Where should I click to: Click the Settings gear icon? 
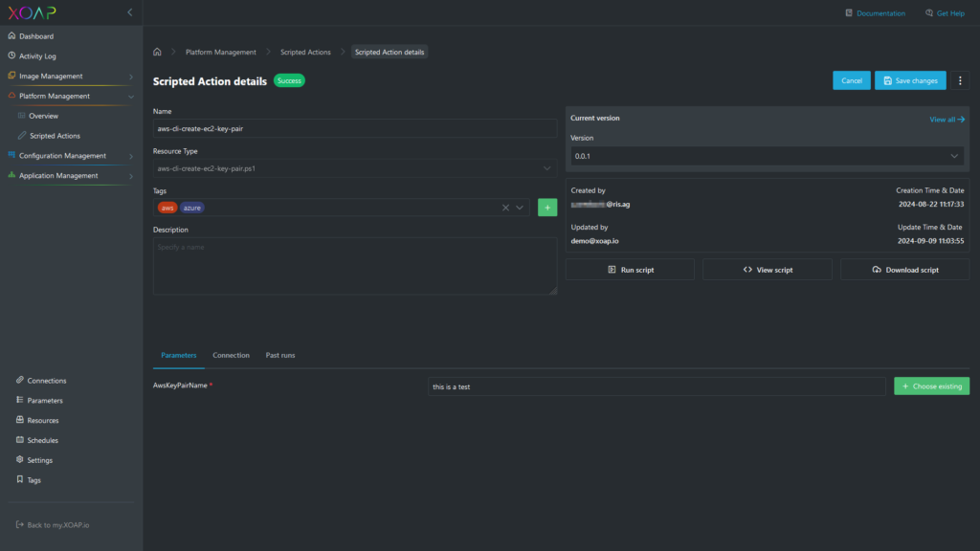(x=20, y=459)
